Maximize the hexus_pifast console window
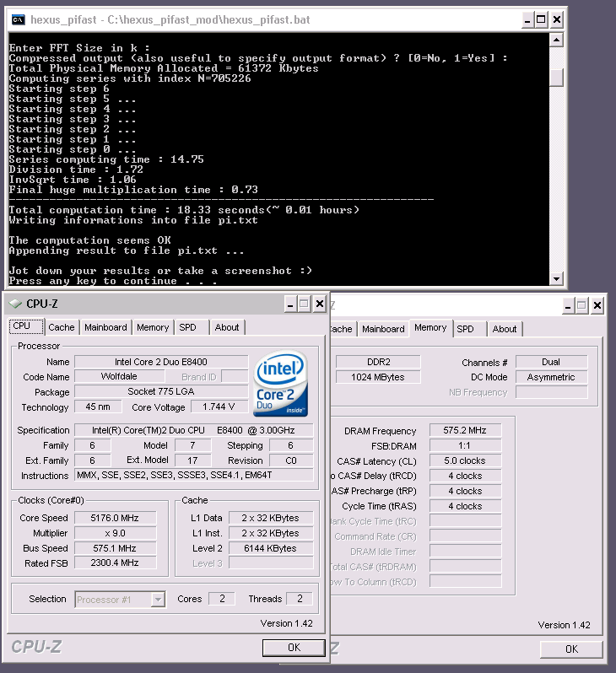Screen dimensions: 616x673 coord(541,19)
